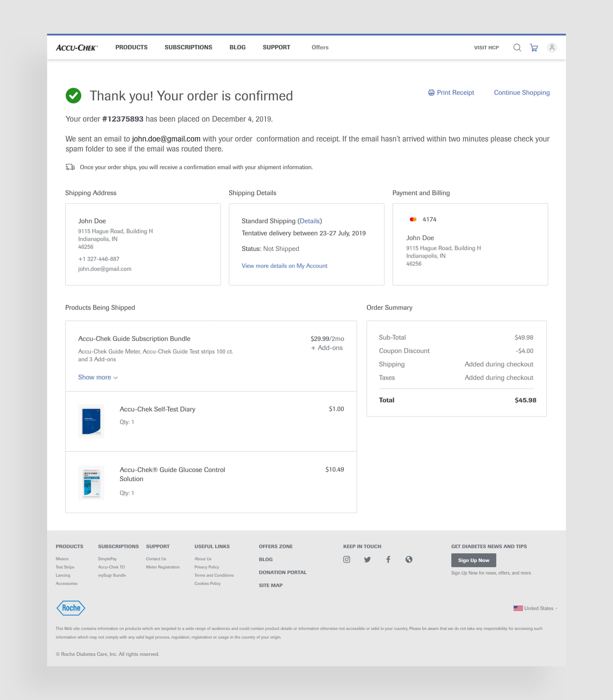The image size is (613, 700).
Task: Open the Facebook icon in footer
Action: pyautogui.click(x=388, y=559)
